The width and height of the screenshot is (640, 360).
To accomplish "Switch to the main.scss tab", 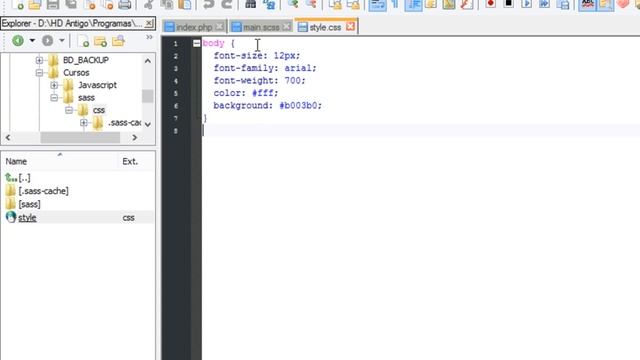I will click(261, 27).
